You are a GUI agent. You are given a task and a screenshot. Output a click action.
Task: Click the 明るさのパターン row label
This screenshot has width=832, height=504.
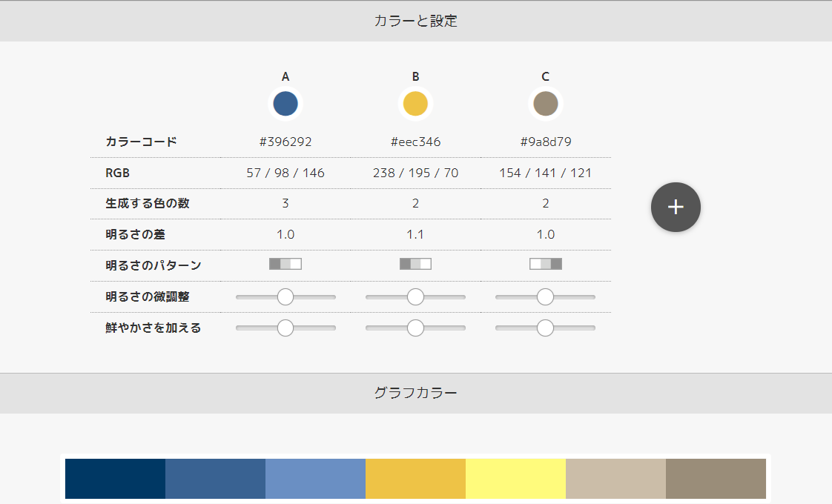tap(153, 265)
